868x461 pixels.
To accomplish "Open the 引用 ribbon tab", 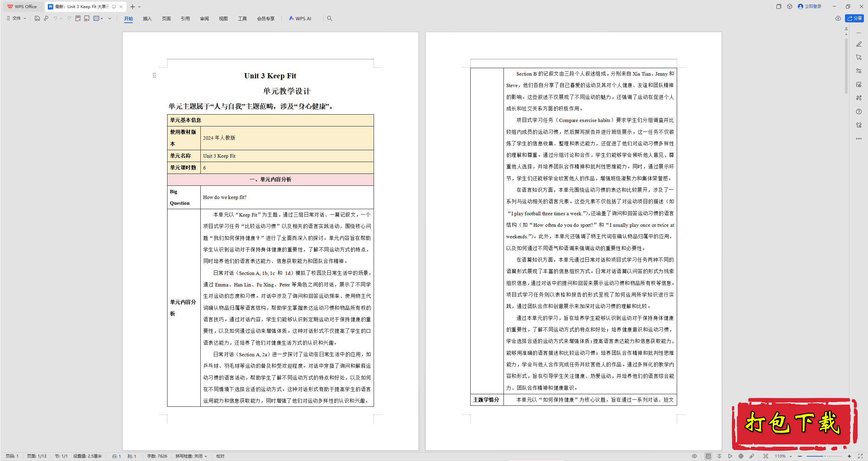I will pyautogui.click(x=185, y=19).
